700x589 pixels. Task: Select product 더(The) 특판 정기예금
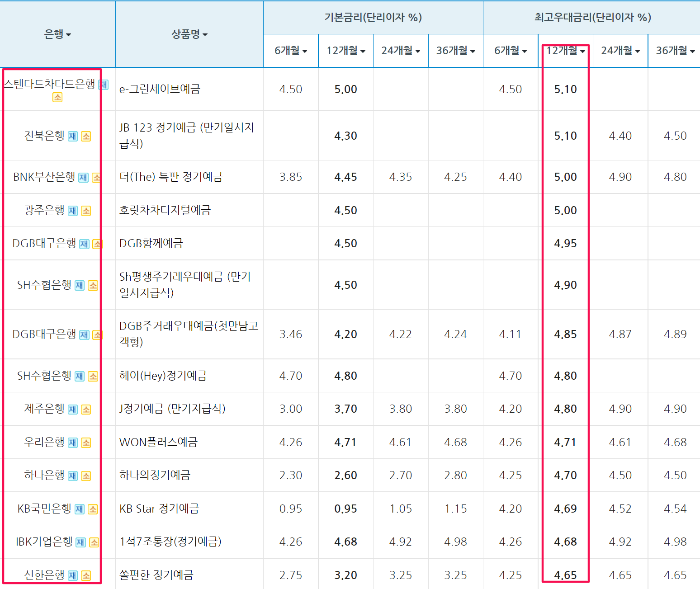pos(171,177)
